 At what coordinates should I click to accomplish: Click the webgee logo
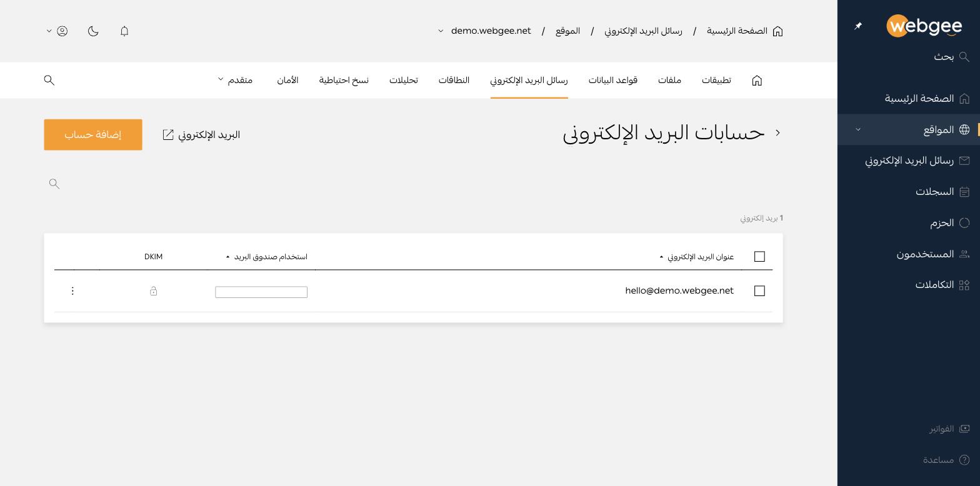point(924,26)
